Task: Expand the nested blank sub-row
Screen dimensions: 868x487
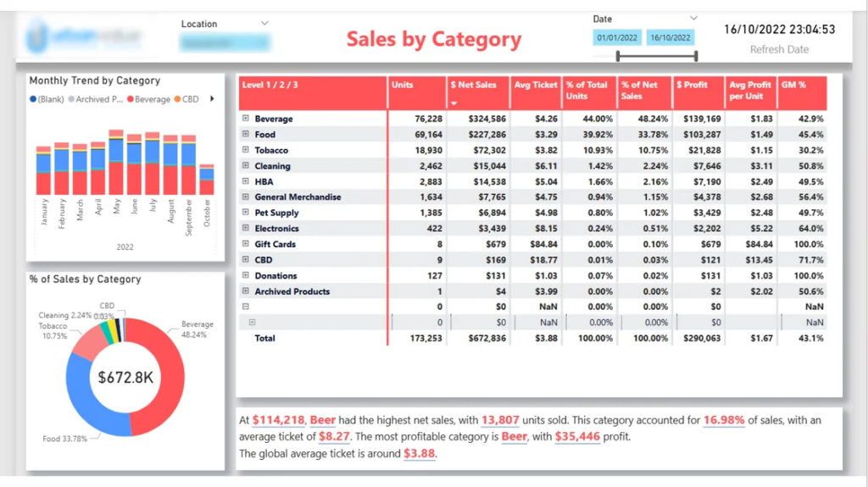Action: (x=252, y=322)
